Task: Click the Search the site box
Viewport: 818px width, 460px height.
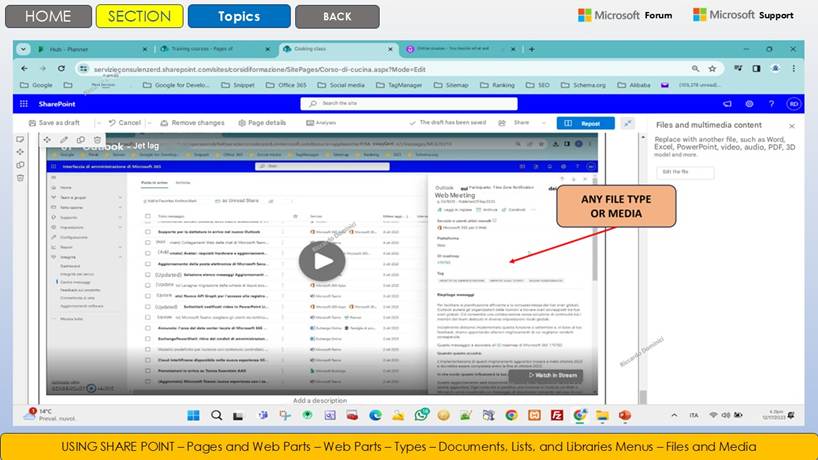Action: pyautogui.click(x=409, y=104)
